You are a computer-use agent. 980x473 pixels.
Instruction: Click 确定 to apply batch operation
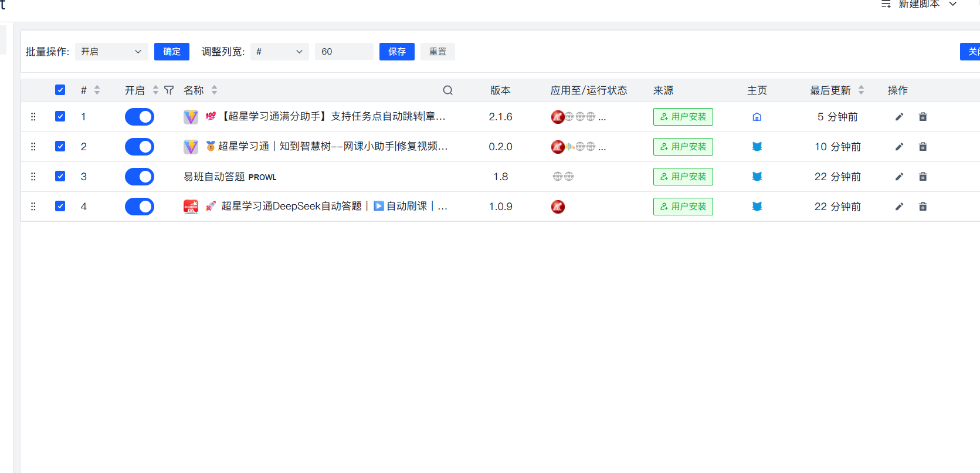click(x=172, y=52)
